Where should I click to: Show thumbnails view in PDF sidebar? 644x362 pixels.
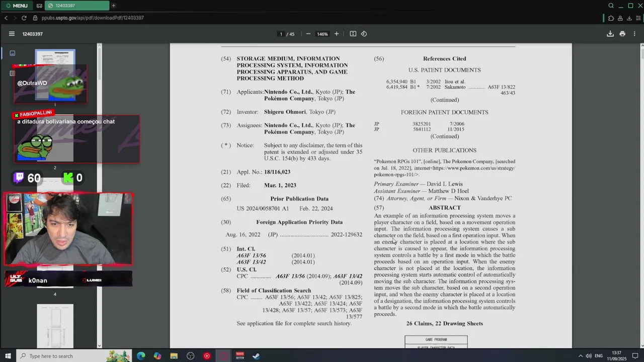13,53
